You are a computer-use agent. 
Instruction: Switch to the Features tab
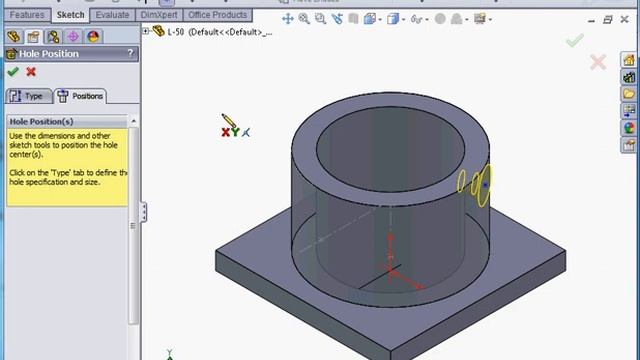tap(27, 15)
